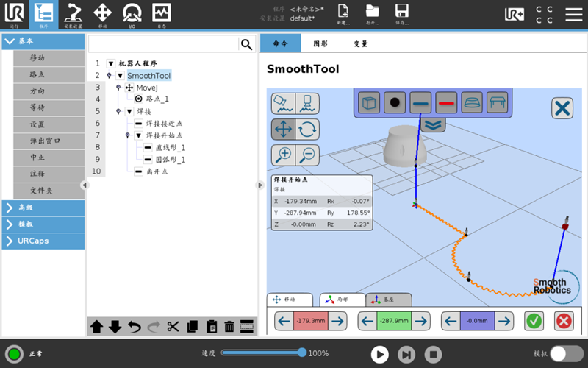Viewport: 588px width, 368px height.
Task: Open a program with the folder icon
Action: (373, 14)
